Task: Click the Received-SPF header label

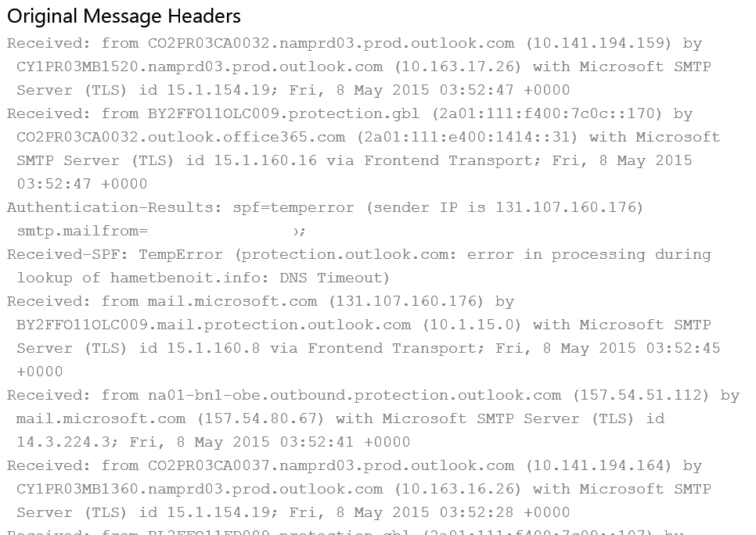Action: point(68,254)
